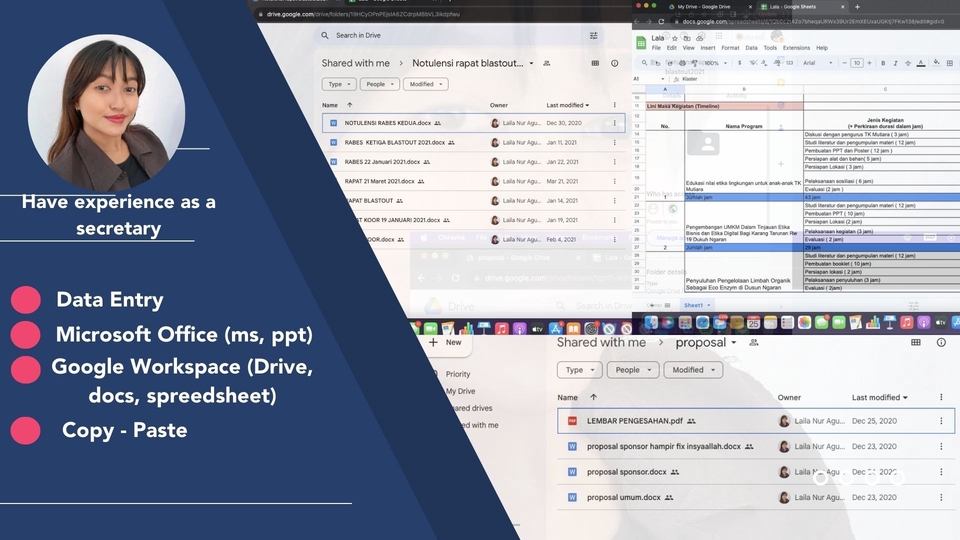
Task: Open the Format menu in Sheets
Action: tap(730, 47)
